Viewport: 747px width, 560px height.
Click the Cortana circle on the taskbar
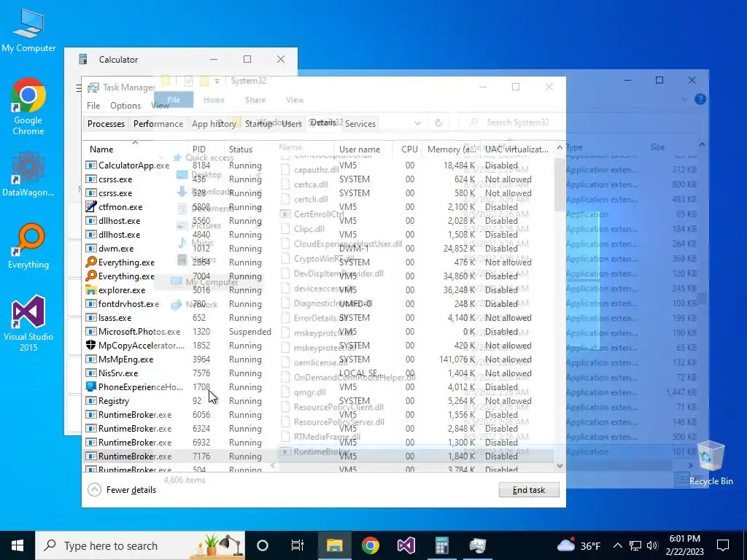click(263, 545)
